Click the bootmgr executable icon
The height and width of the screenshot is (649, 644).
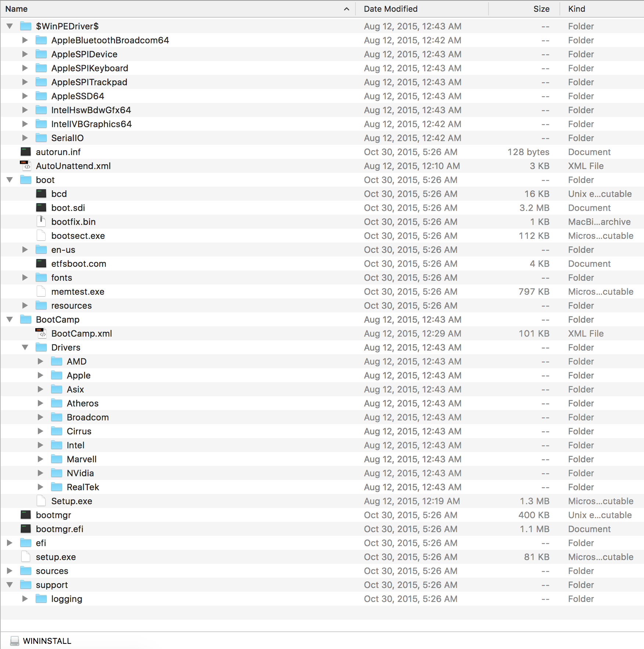pos(26,515)
